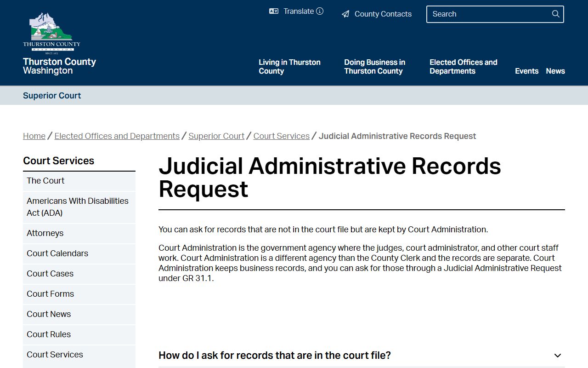Viewport: 588px width, 368px height.
Task: Select Court Calendars in sidebar
Action: tap(79, 253)
